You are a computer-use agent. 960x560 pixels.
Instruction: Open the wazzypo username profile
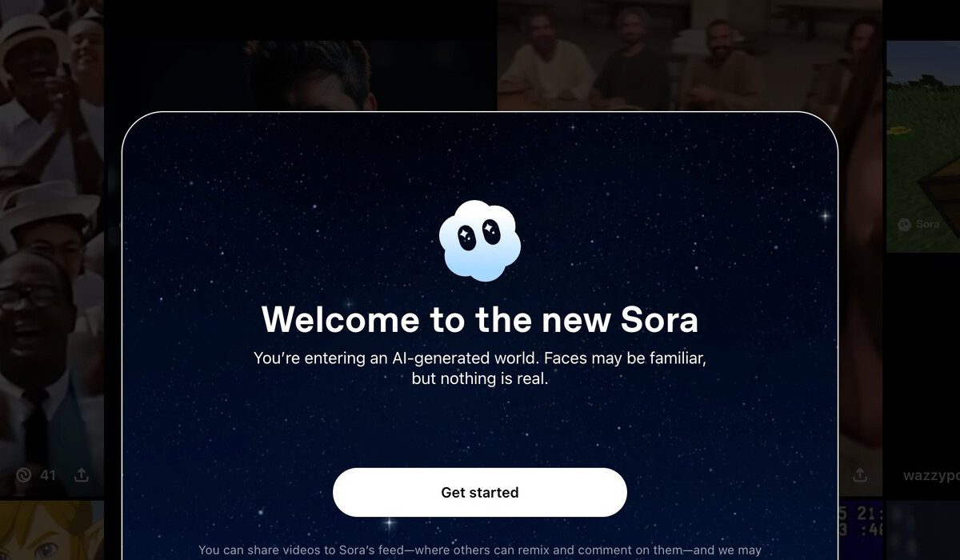pyautogui.click(x=931, y=475)
